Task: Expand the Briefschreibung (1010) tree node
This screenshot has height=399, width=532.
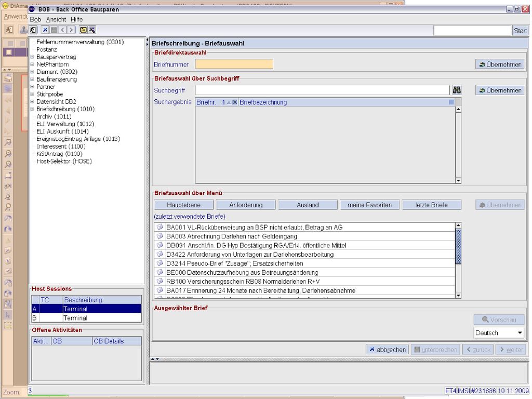Action: coord(32,109)
